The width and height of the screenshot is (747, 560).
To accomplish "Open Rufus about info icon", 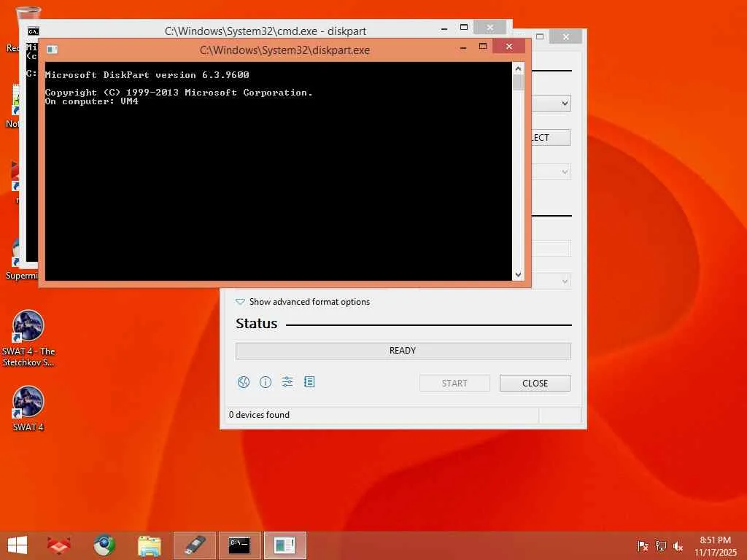I will pyautogui.click(x=266, y=382).
